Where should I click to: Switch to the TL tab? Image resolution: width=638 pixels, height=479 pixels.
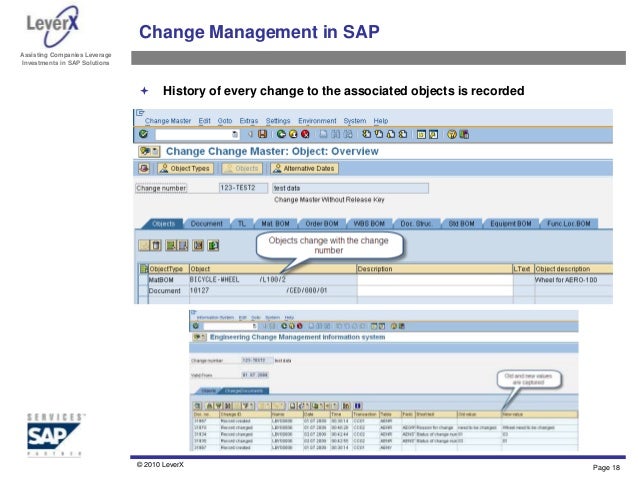(242, 223)
